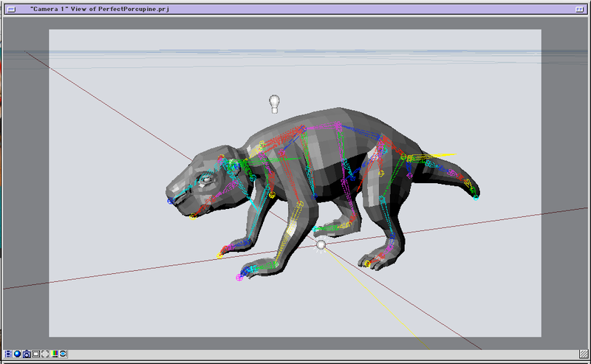
Task: Toggle the eye visibility icon
Action: 64,354
